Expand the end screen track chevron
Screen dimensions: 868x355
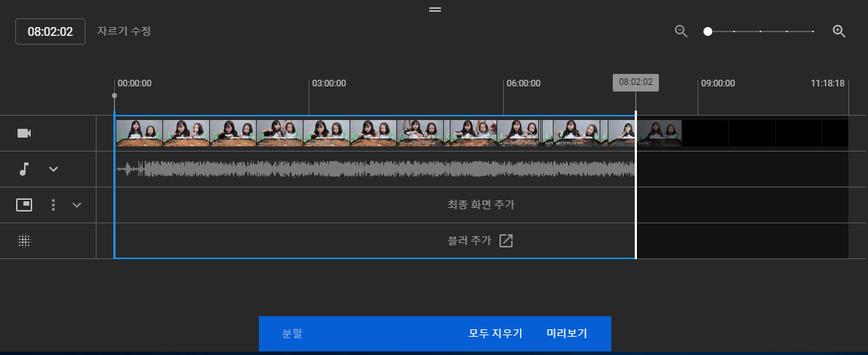point(77,205)
